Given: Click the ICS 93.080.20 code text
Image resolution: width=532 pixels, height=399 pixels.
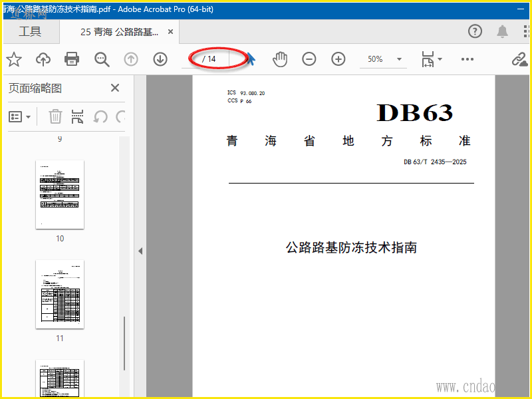Looking at the screenshot, I should [x=246, y=92].
